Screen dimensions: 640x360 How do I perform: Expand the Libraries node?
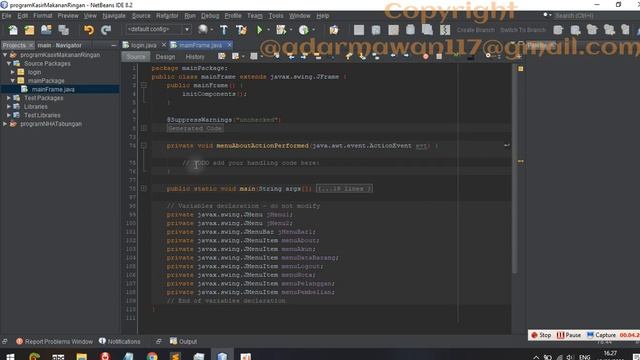pyautogui.click(x=9, y=107)
